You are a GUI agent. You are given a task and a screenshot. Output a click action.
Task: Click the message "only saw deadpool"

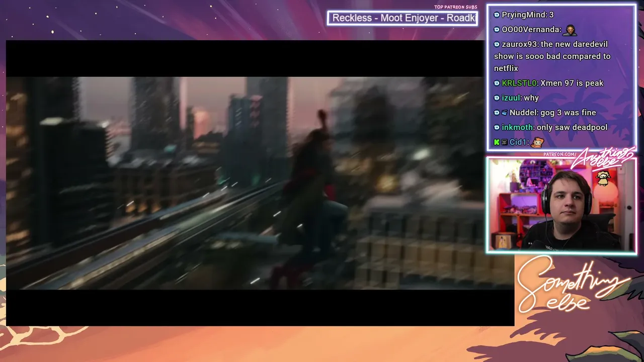pyautogui.click(x=572, y=128)
